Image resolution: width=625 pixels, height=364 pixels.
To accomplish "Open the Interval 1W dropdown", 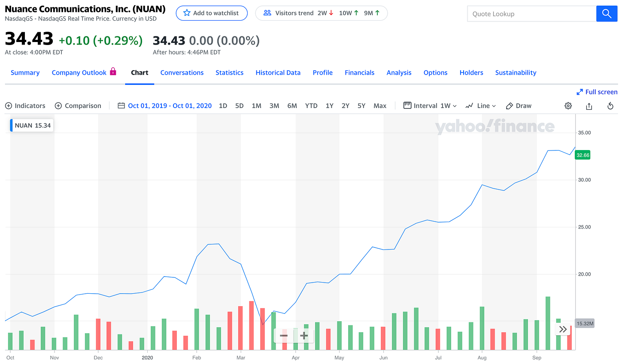I will pyautogui.click(x=430, y=106).
